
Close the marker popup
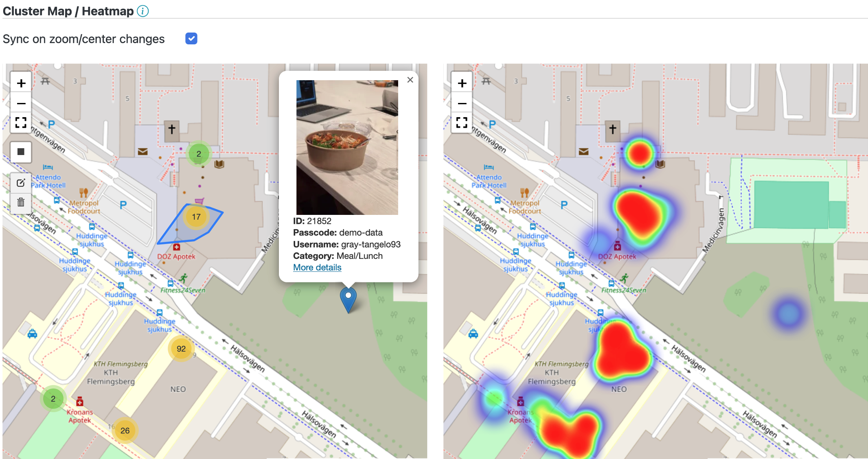click(410, 80)
